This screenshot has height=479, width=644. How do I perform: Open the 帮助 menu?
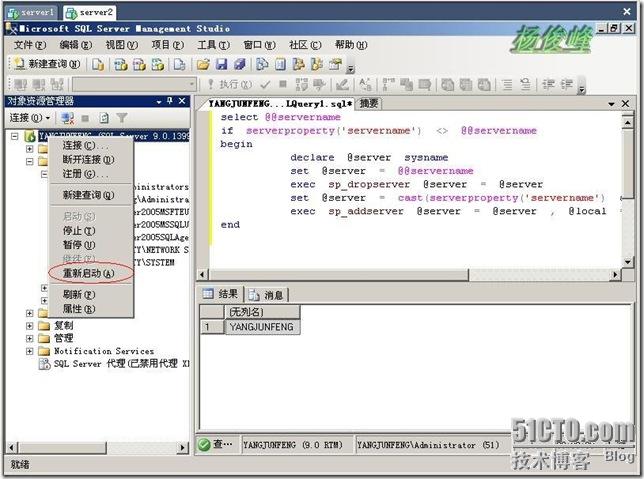point(351,45)
